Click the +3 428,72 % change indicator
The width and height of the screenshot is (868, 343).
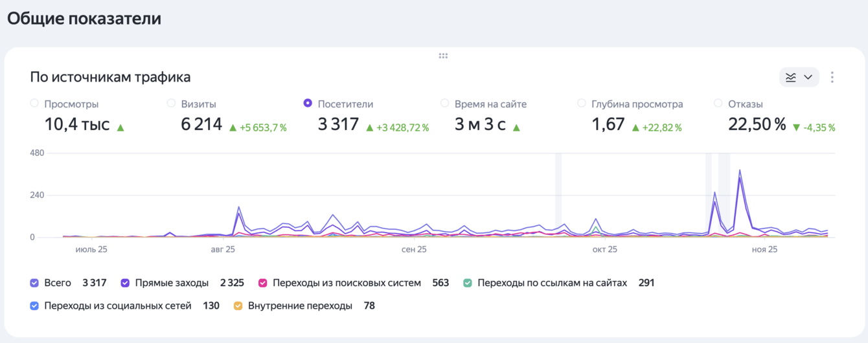tap(398, 127)
